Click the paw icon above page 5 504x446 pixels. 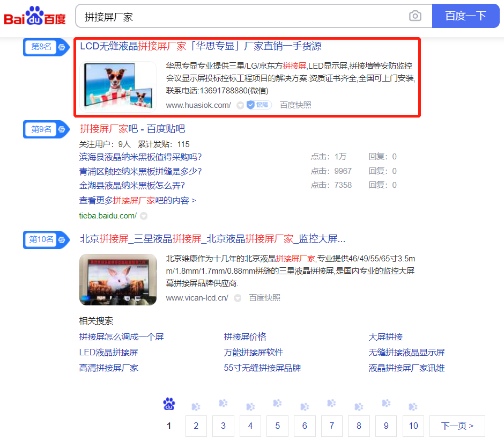click(277, 403)
